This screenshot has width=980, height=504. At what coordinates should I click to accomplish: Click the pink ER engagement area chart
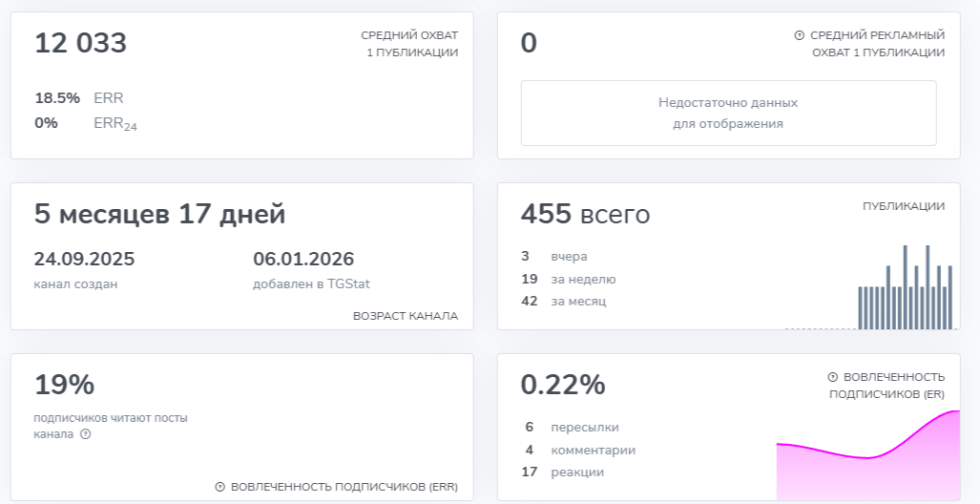coord(868,454)
